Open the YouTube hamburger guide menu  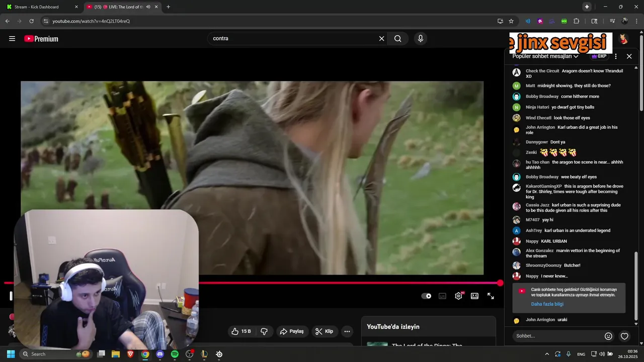pyautogui.click(x=12, y=39)
